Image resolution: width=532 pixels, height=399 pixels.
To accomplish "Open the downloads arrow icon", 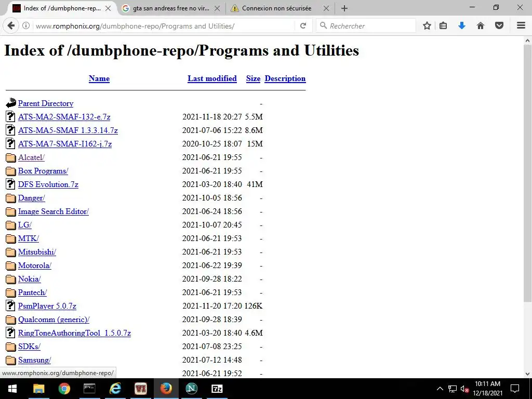I will 462,26.
